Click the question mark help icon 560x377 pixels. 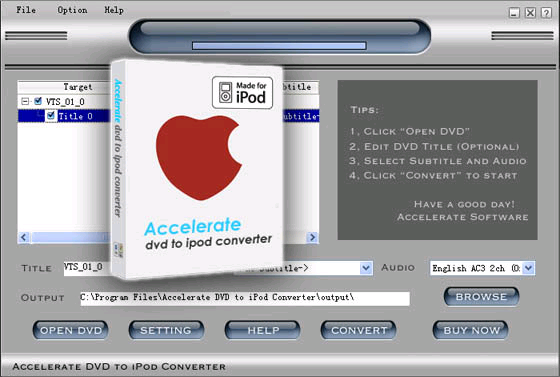pyautogui.click(x=546, y=13)
